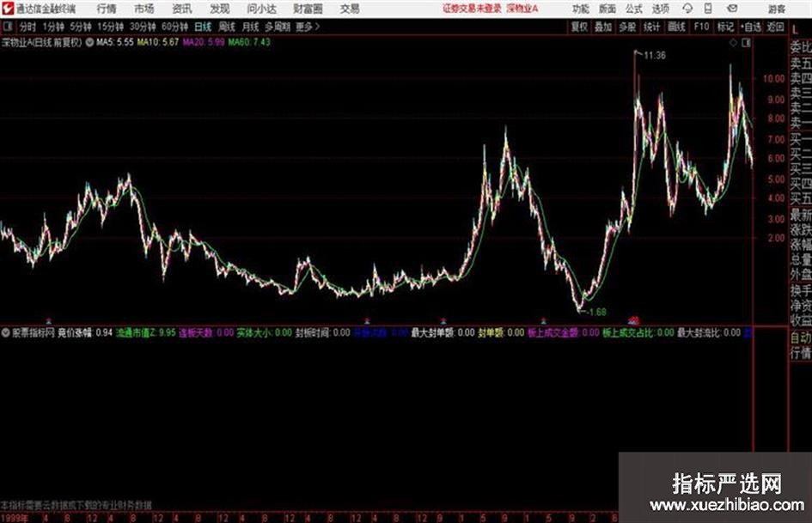Screen dimensions: 812x523
Task: Switch to the 周线 weekly tab
Action: [227, 27]
